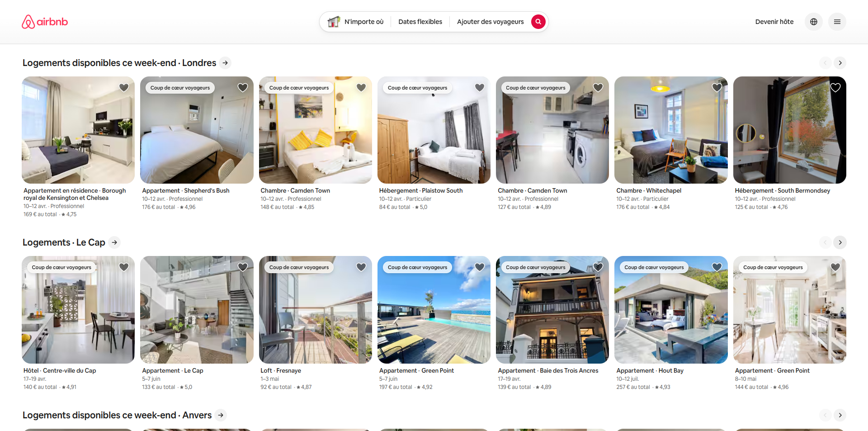Open arrow next to Londres heading
Image resolution: width=868 pixels, height=431 pixels.
pyautogui.click(x=225, y=63)
